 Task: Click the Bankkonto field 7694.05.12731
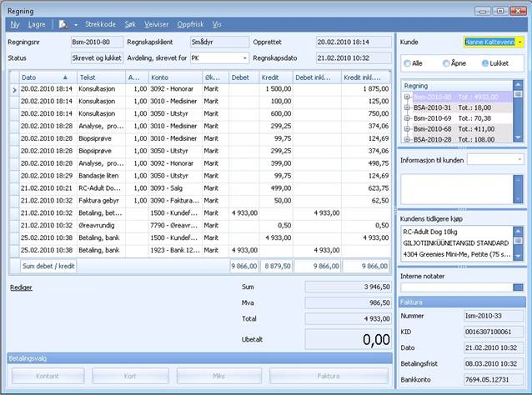(x=494, y=379)
